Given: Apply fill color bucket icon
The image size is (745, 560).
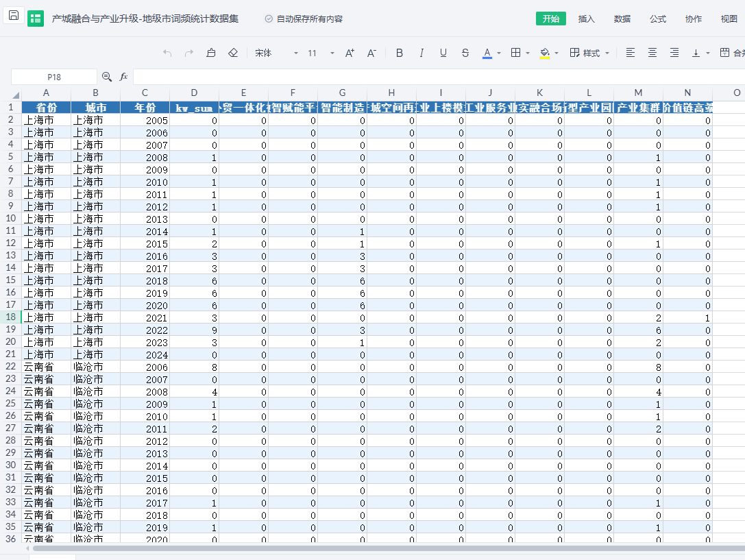Looking at the screenshot, I should coord(545,53).
